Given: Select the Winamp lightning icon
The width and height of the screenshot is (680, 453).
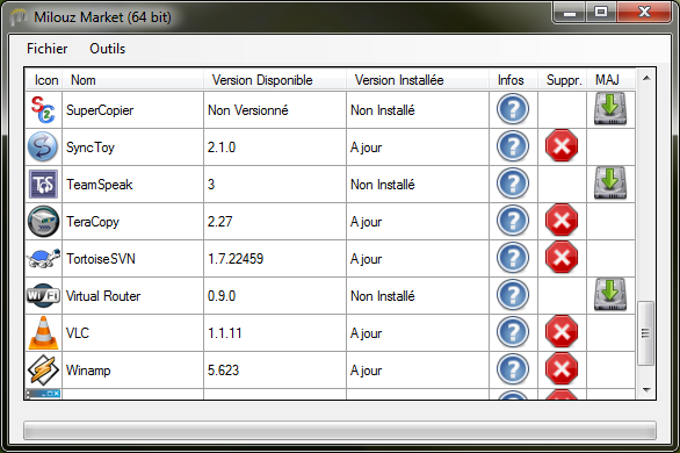Looking at the screenshot, I should 43,370.
